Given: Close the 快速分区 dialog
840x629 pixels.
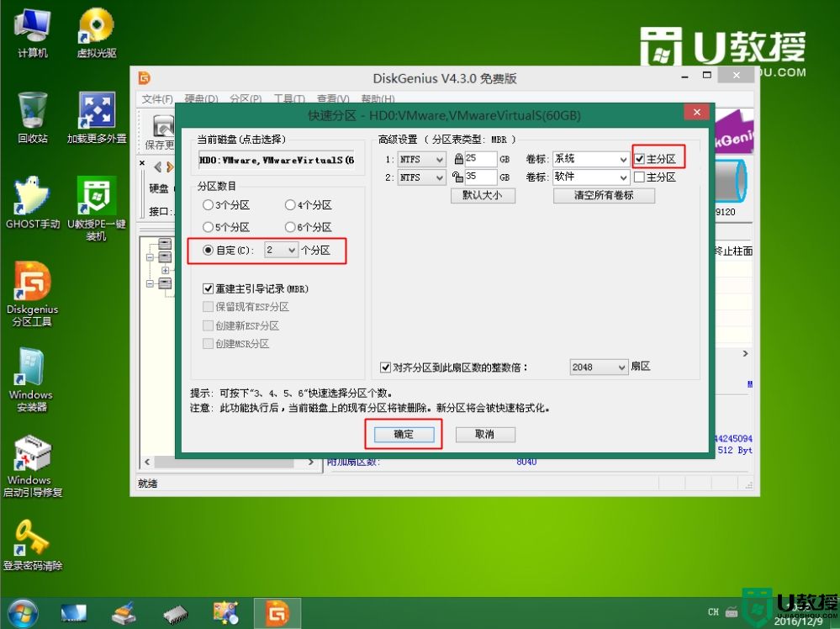Looking at the screenshot, I should tap(696, 112).
